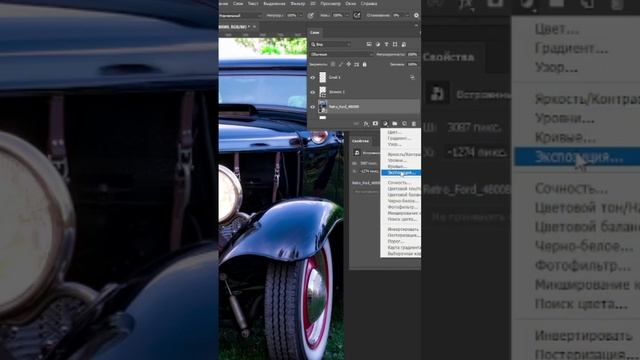Screen dimensions: 640x360
Task: Open layer comp dropdown below Retro_Ford name in Properties
Action: (x=366, y=191)
